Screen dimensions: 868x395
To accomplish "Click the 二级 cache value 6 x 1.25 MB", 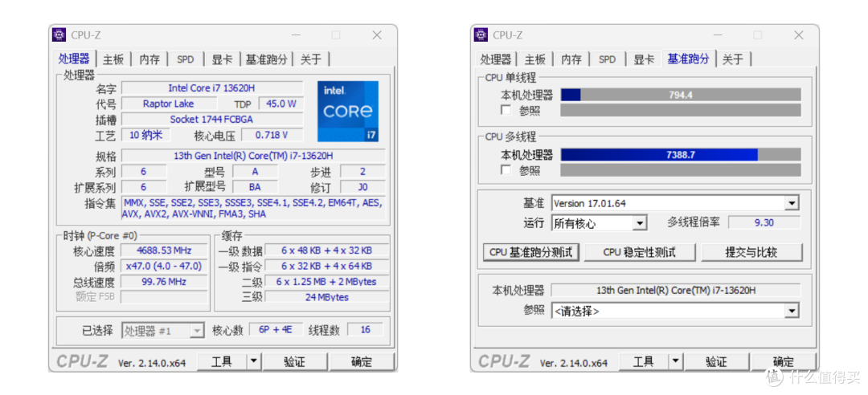I will pyautogui.click(x=326, y=282).
